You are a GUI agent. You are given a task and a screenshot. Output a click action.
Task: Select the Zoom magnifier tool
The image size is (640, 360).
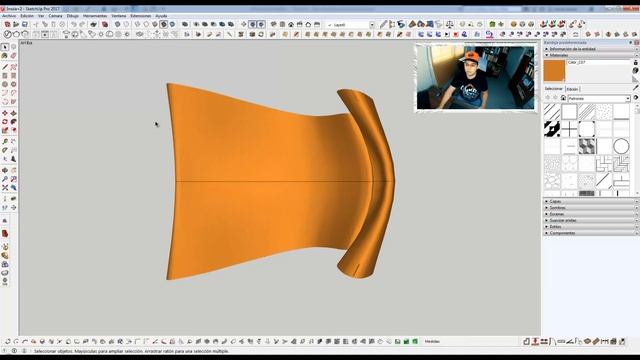(x=5, y=179)
